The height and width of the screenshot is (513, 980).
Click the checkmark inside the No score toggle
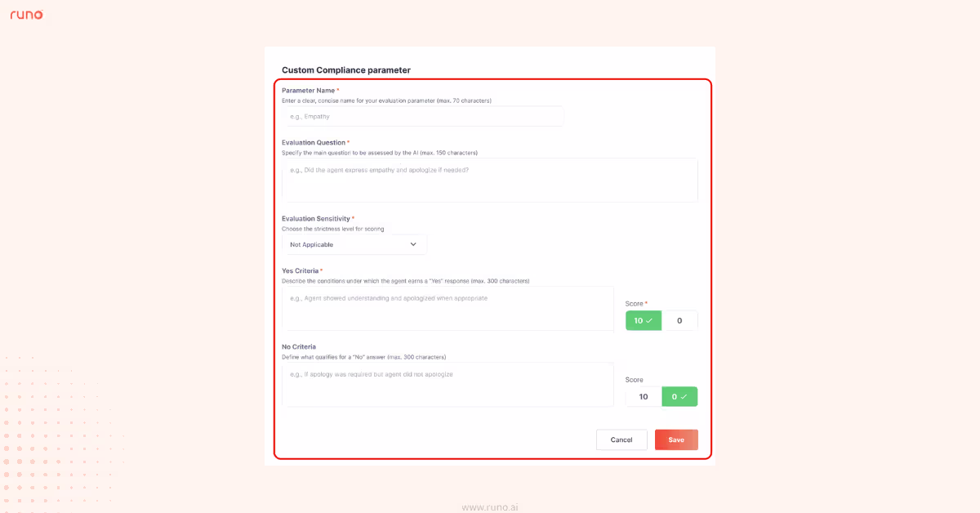(x=684, y=396)
